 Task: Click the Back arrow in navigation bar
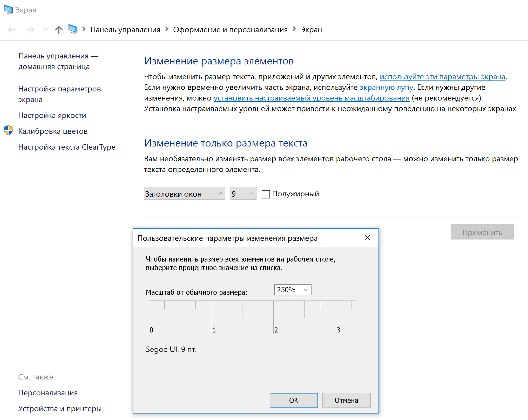tap(12, 30)
